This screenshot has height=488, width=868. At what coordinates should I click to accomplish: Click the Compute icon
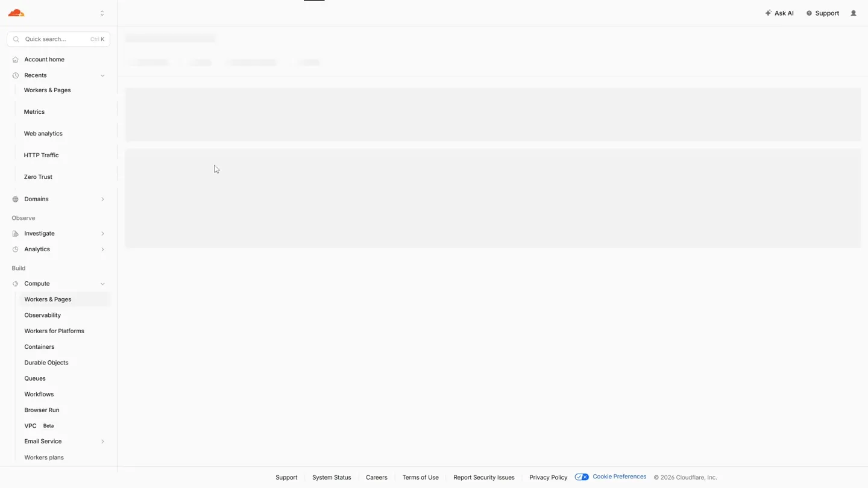pos(16,284)
